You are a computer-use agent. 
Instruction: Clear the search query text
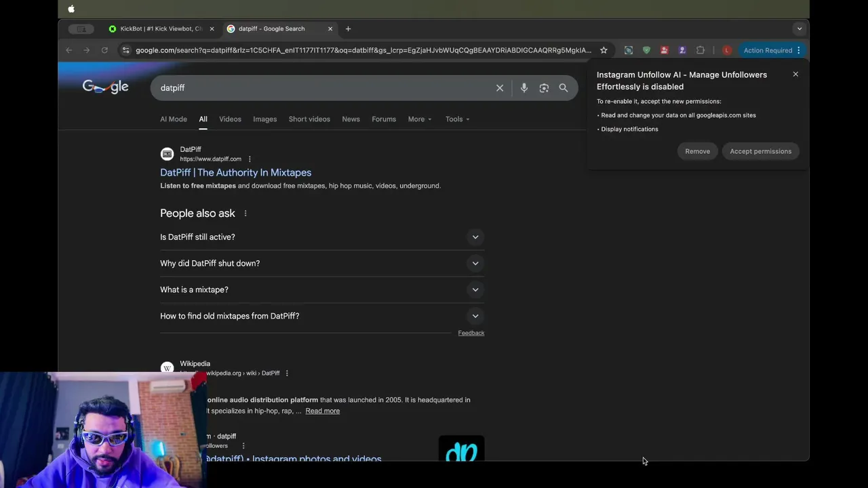(500, 87)
